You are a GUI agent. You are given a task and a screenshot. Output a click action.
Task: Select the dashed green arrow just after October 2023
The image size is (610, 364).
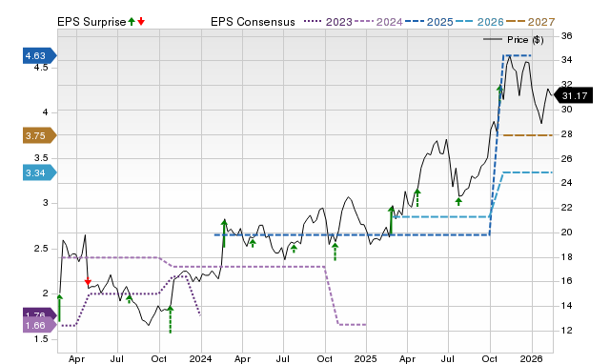coord(171,319)
